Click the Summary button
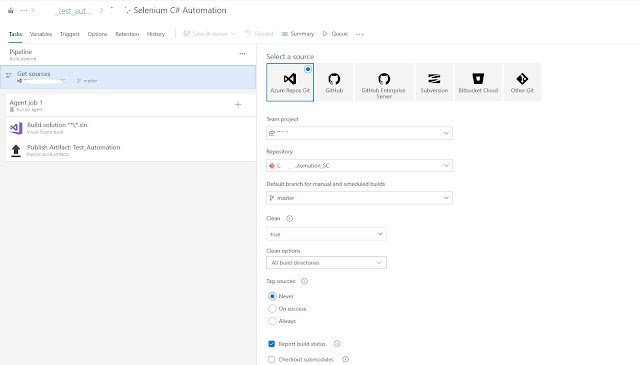The width and height of the screenshot is (640, 365). click(298, 34)
